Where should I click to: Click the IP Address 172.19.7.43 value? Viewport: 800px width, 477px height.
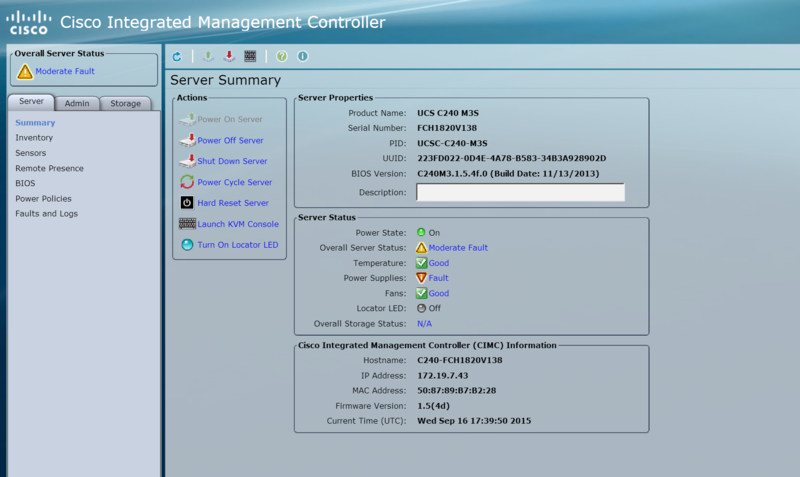point(442,375)
